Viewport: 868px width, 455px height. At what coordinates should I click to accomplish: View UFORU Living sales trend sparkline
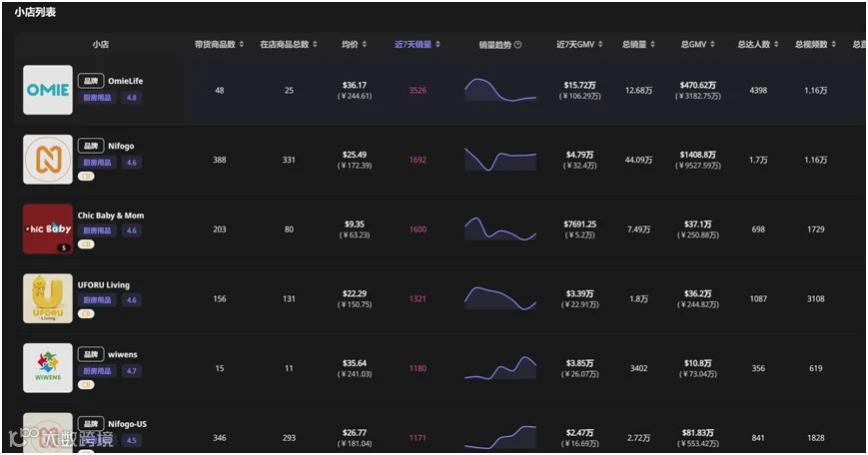pos(500,298)
